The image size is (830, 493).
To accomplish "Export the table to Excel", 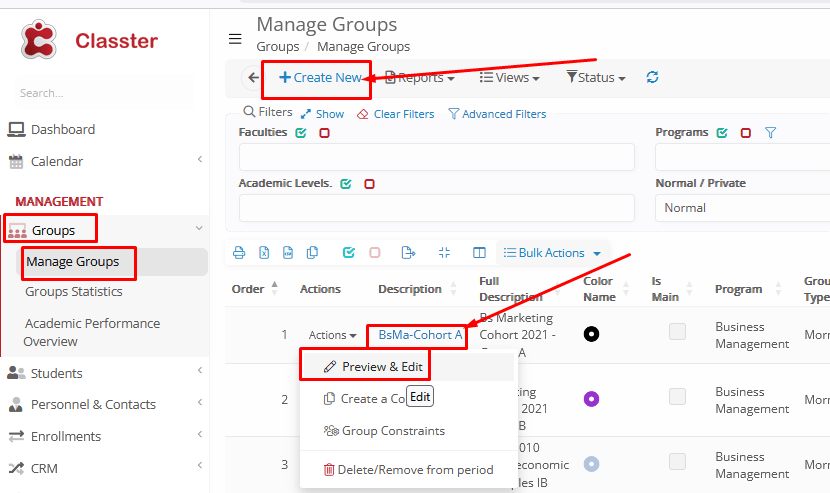I will [264, 253].
